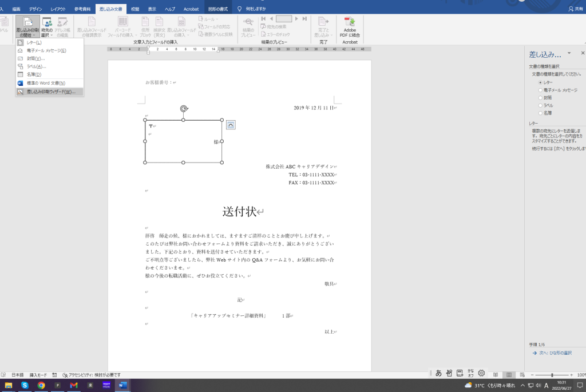Open Google Chrome from the taskbar

[x=41, y=385]
